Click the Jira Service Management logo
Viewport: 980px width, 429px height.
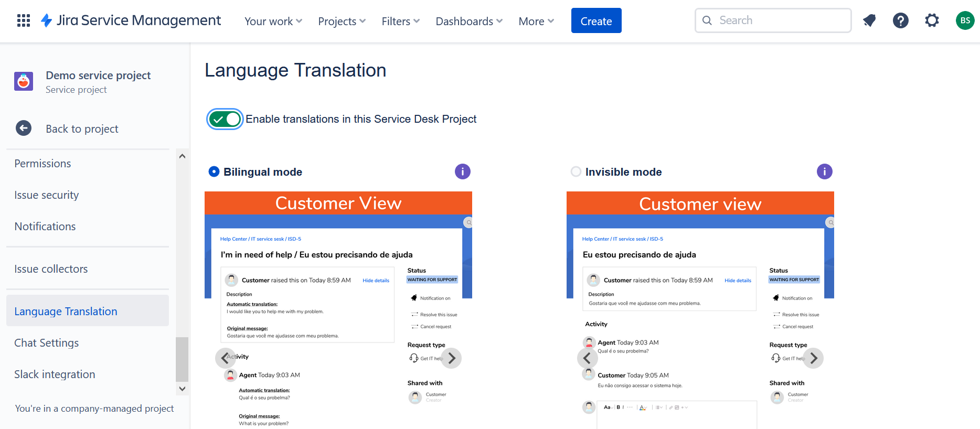click(131, 20)
